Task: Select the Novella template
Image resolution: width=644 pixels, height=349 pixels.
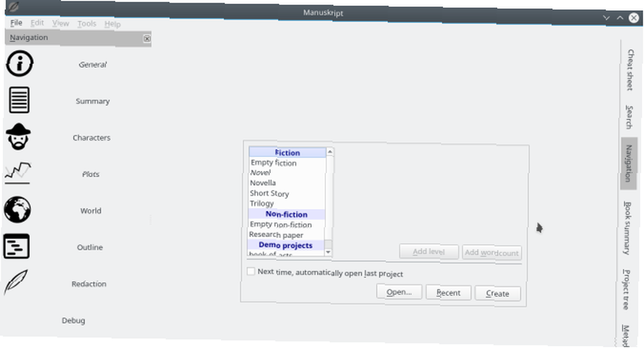Action: (287, 183)
